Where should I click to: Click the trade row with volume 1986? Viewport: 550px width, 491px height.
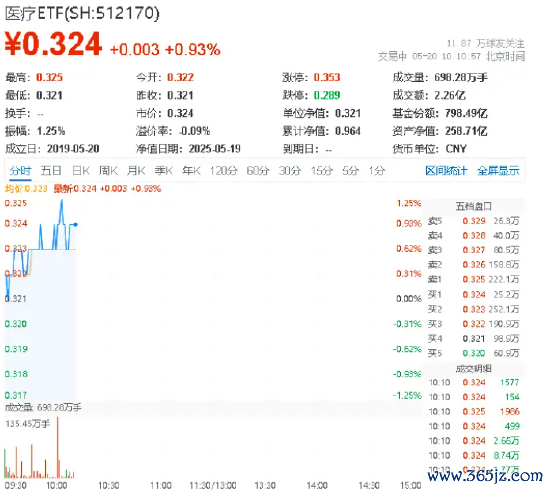(474, 411)
